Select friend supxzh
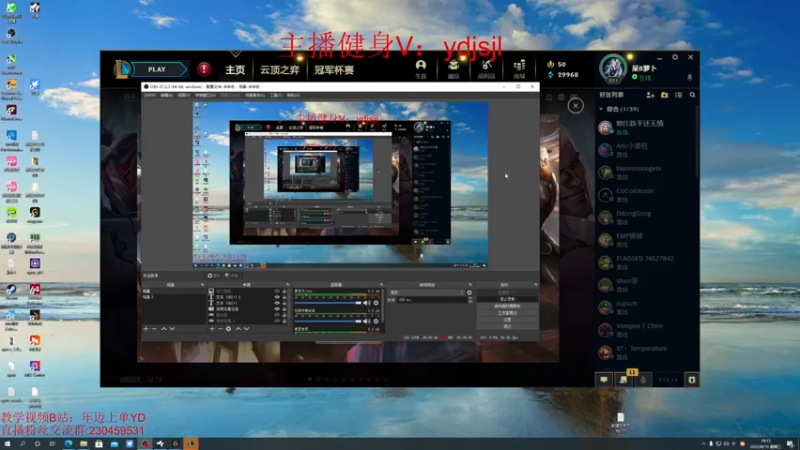The image size is (800, 450). (x=646, y=307)
